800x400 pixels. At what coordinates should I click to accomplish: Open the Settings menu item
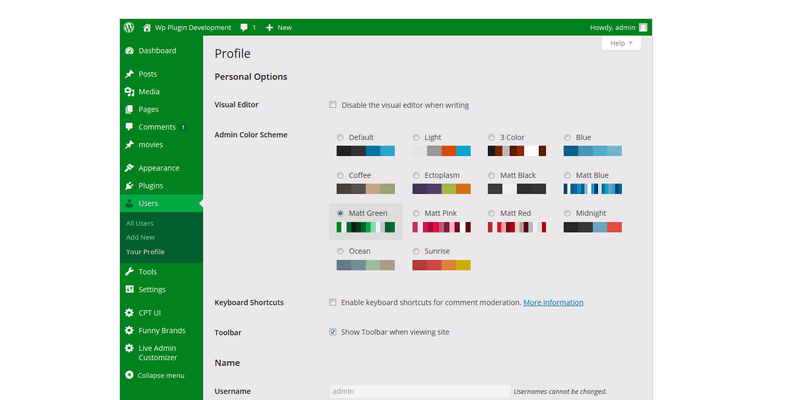[x=152, y=290]
